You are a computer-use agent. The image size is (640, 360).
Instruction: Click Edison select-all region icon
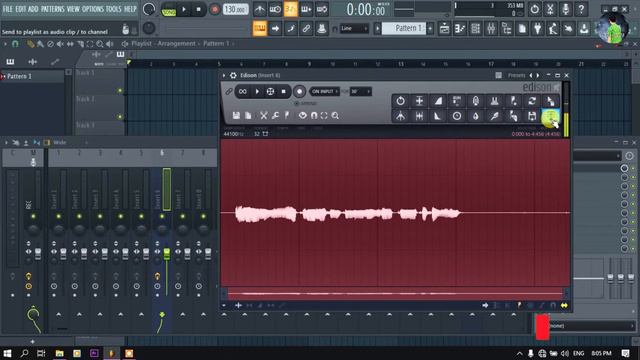click(x=324, y=116)
